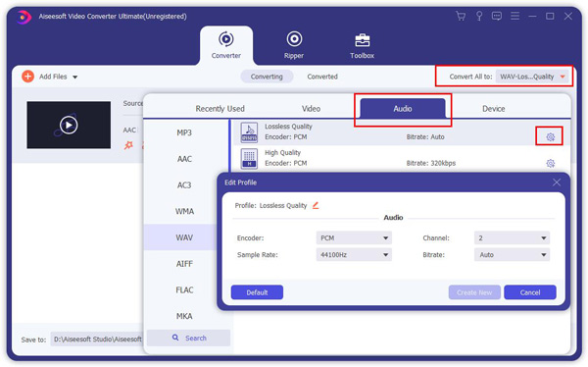Open settings gear for High Quality profile

[x=550, y=163]
